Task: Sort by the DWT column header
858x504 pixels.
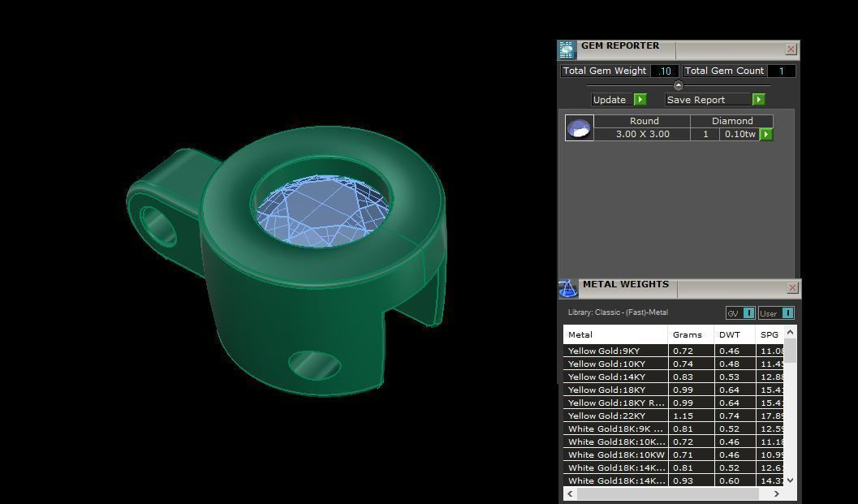Action: coord(735,334)
